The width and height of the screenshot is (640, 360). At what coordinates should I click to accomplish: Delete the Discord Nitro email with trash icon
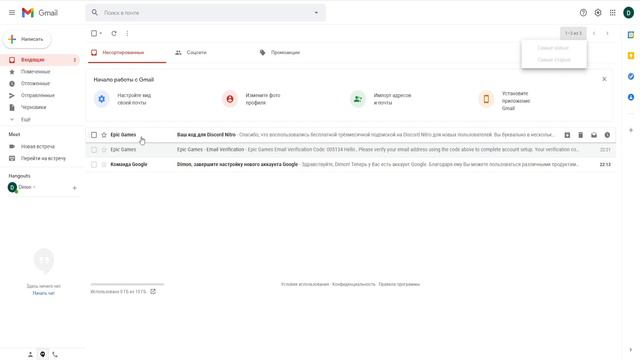point(580,135)
